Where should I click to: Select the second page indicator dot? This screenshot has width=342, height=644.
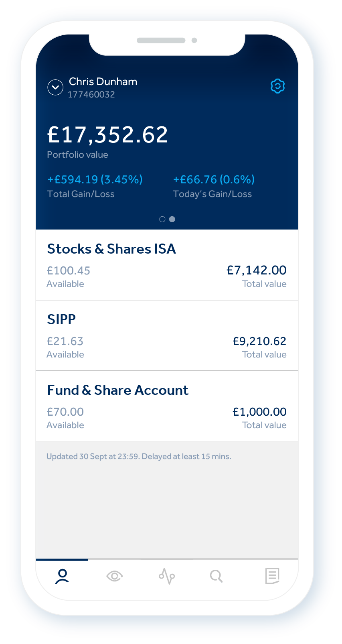coord(172,219)
